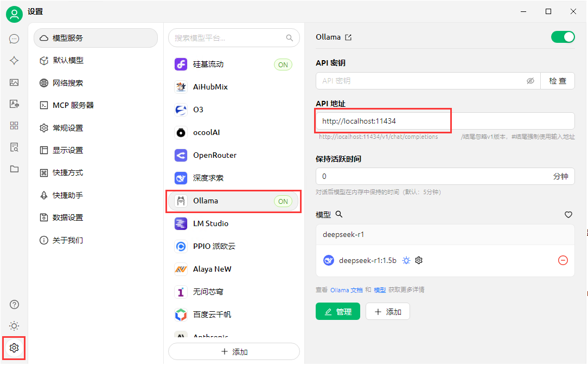Collapse the deepseek-r1 model group
Screen dimensions: 588x366
point(445,234)
